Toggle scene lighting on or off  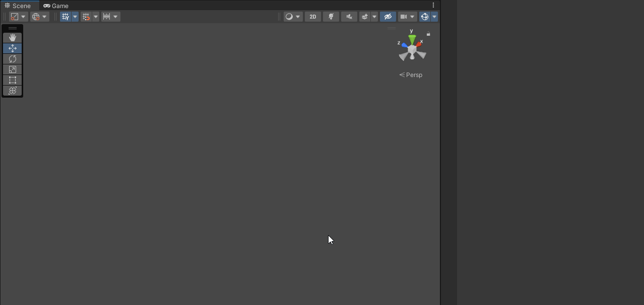(x=331, y=16)
